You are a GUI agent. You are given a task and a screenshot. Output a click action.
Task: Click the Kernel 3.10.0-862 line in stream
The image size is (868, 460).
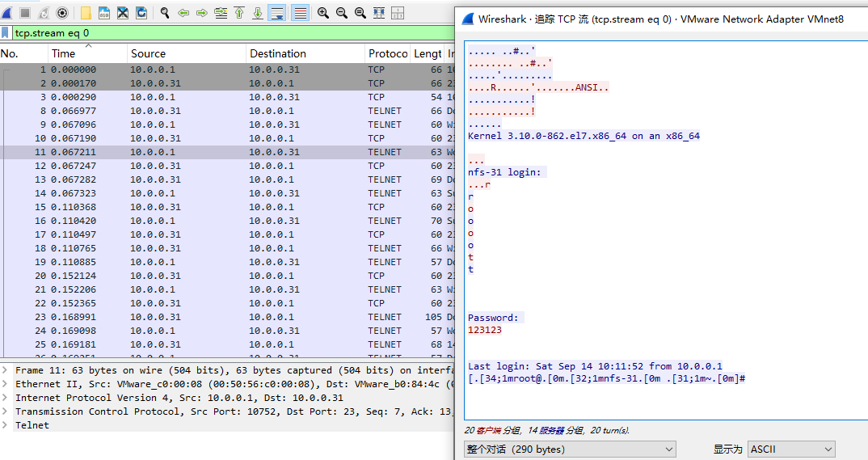tap(584, 136)
